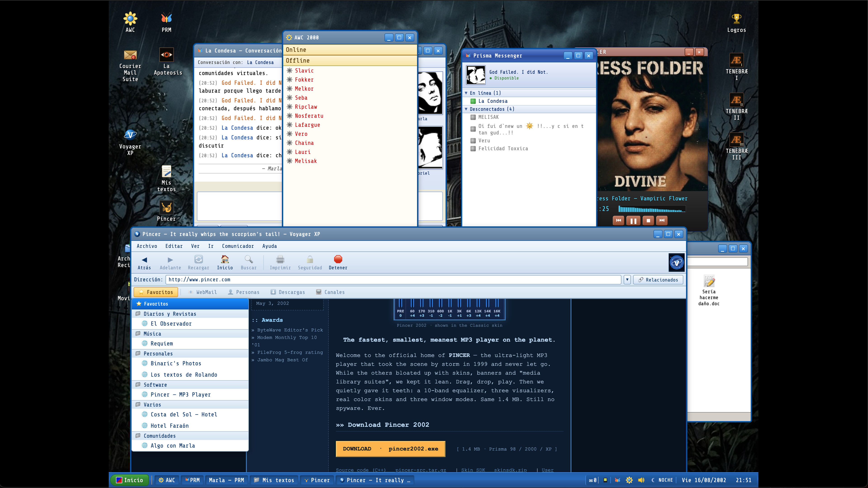Click the Dirección address field
This screenshot has width=868, height=488.
coord(393,279)
